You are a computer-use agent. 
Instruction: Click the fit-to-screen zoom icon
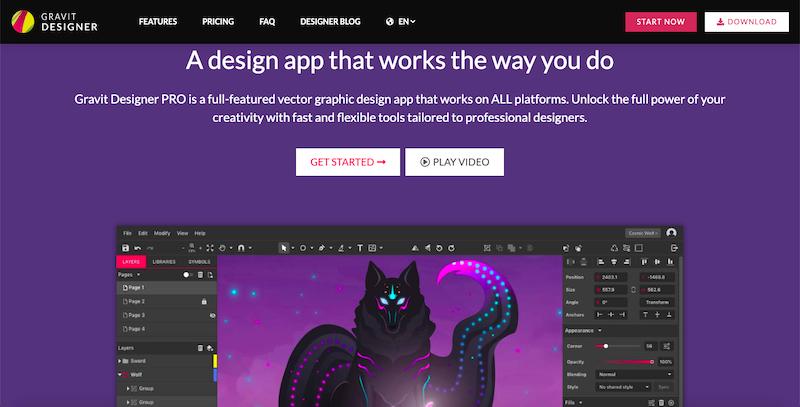[x=210, y=248]
